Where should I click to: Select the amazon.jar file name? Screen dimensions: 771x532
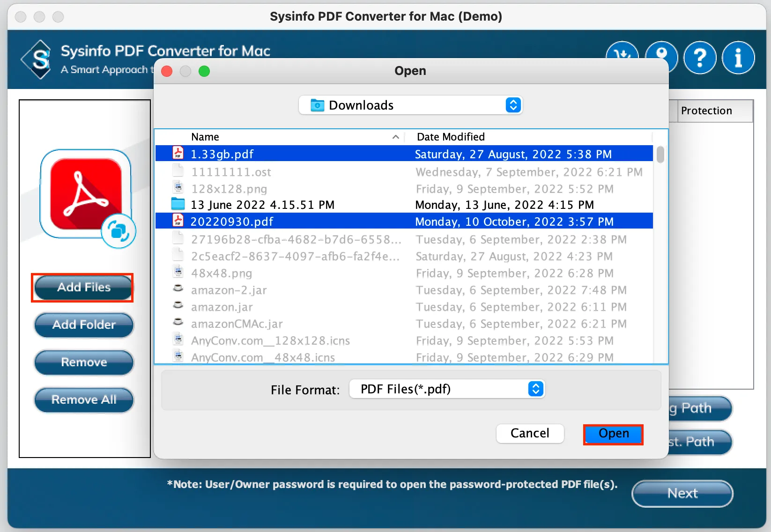point(222,307)
